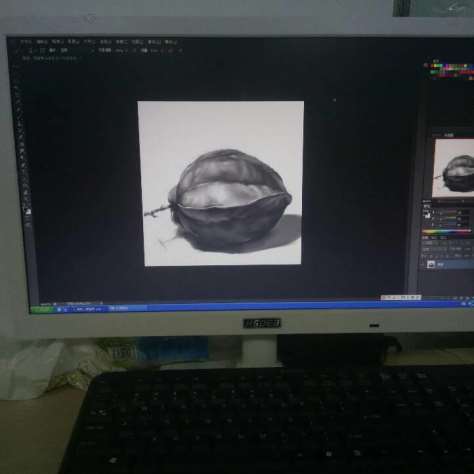
Task: Select the open document tab above canvas
Action: (50, 58)
